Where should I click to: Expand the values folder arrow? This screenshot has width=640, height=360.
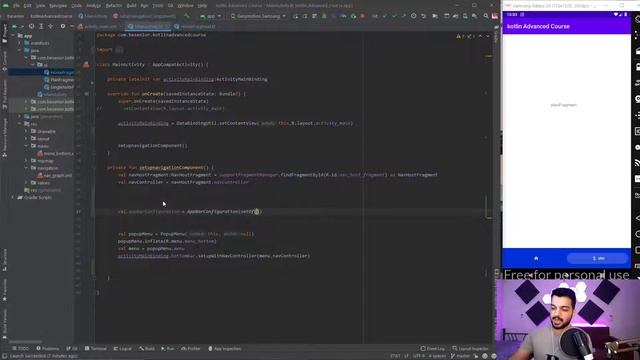(x=26, y=182)
